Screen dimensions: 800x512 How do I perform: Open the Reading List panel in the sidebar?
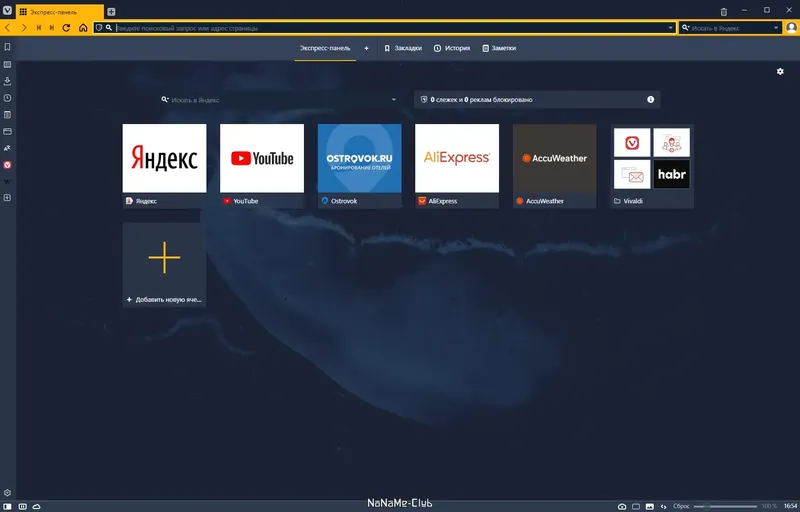[x=7, y=64]
